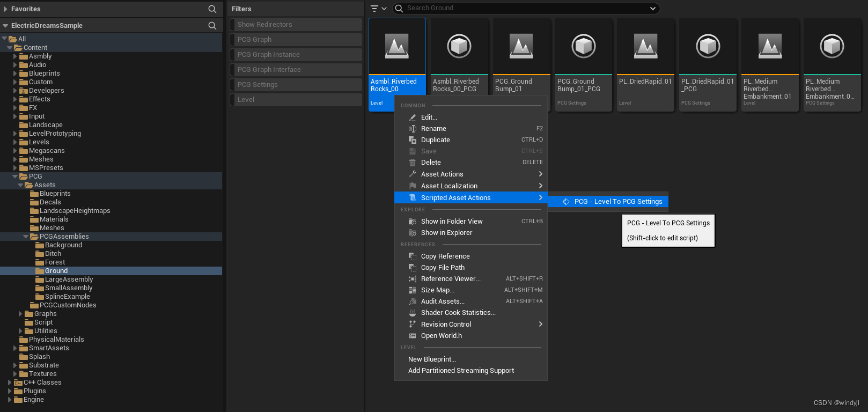The image size is (868, 412).
Task: Click the Open World.h icon
Action: pyautogui.click(x=413, y=336)
